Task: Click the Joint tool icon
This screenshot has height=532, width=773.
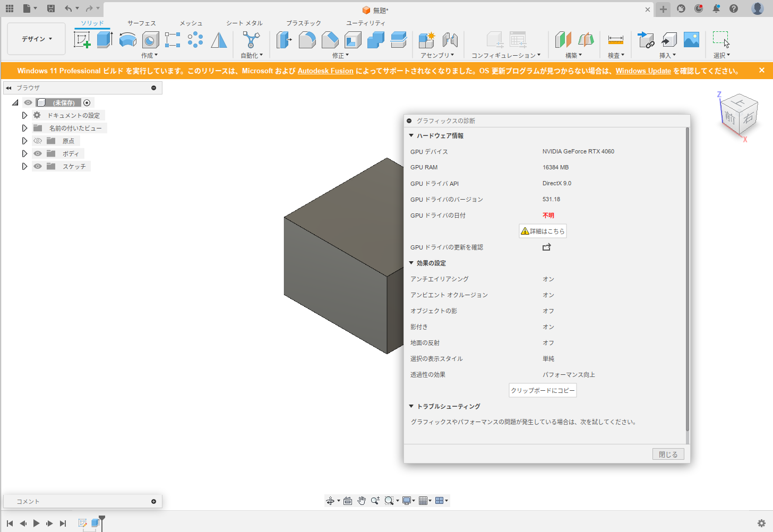Action: click(450, 40)
